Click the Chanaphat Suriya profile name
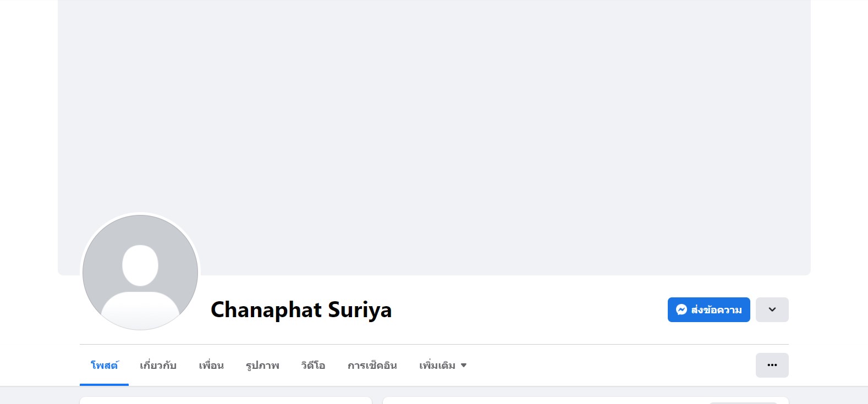 (x=301, y=309)
